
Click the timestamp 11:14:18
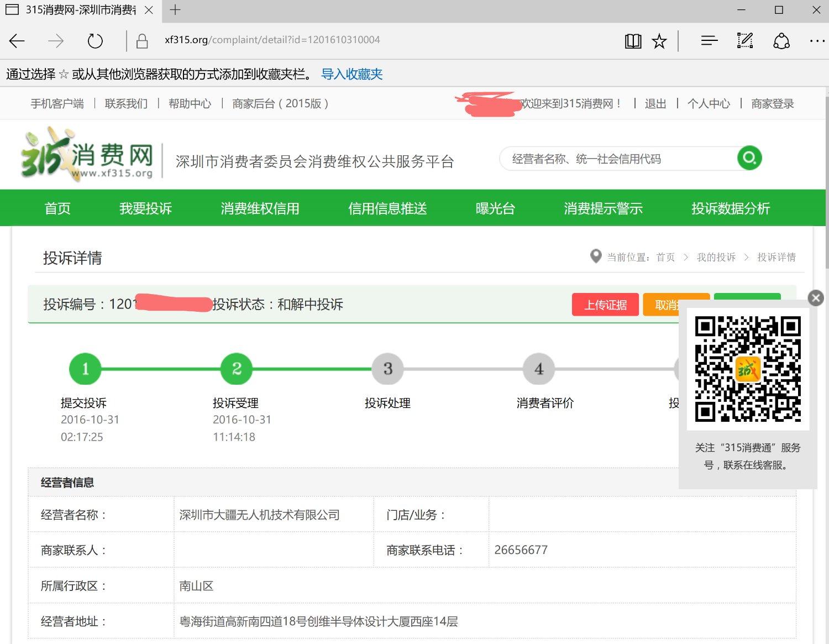coord(234,437)
